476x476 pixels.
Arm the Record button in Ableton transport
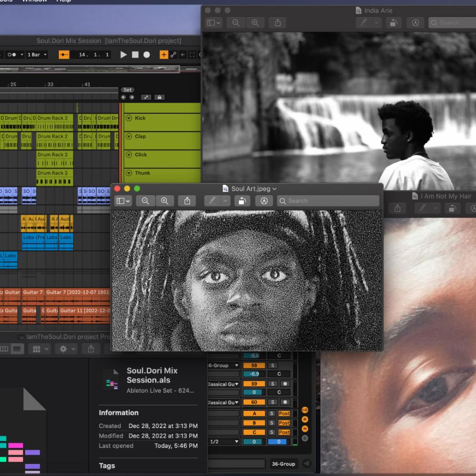(x=147, y=55)
